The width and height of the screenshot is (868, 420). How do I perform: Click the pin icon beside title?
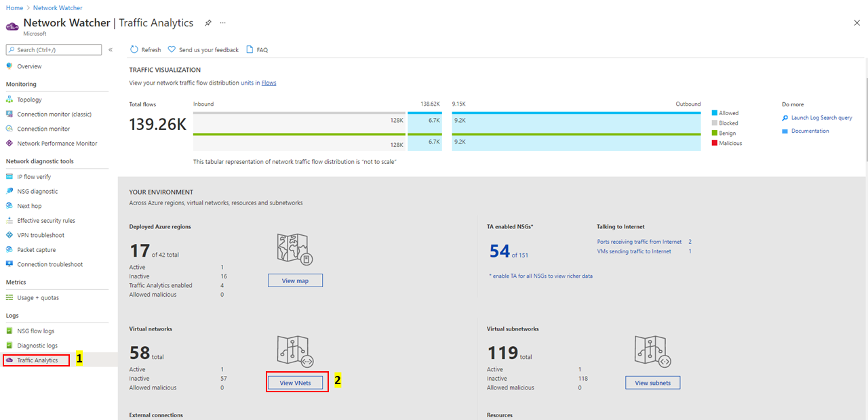(208, 23)
